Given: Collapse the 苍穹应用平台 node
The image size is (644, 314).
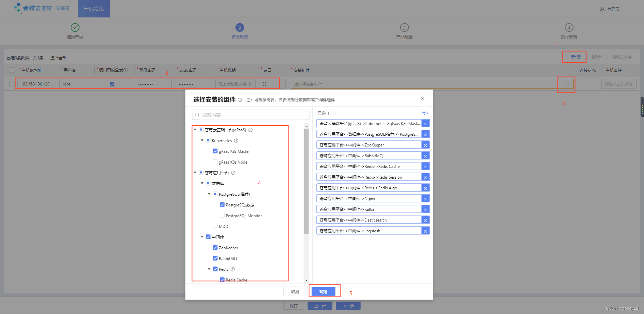Looking at the screenshot, I should coord(195,173).
